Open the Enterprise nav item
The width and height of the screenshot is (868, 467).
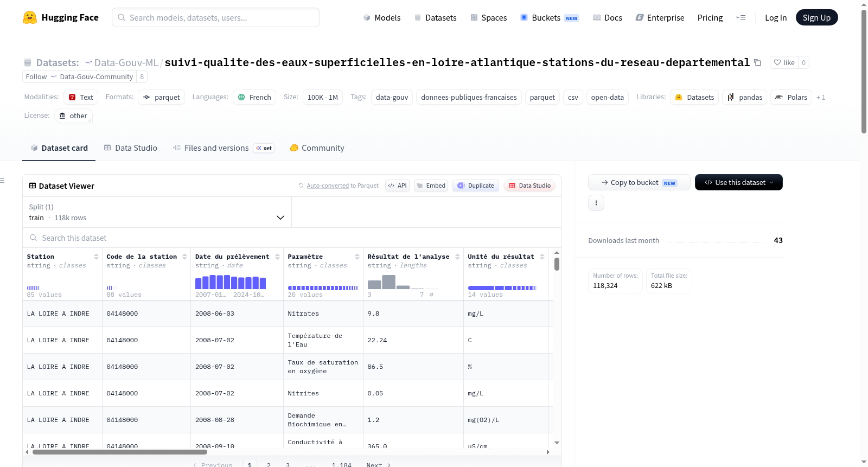pyautogui.click(x=660, y=17)
